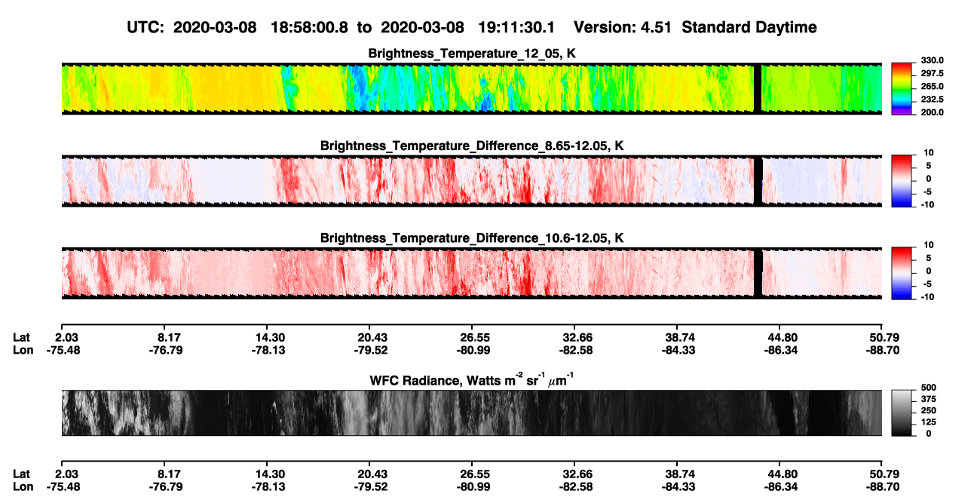Click the start time '18:58:00.8'
The height and width of the screenshot is (503, 980).
[311, 27]
